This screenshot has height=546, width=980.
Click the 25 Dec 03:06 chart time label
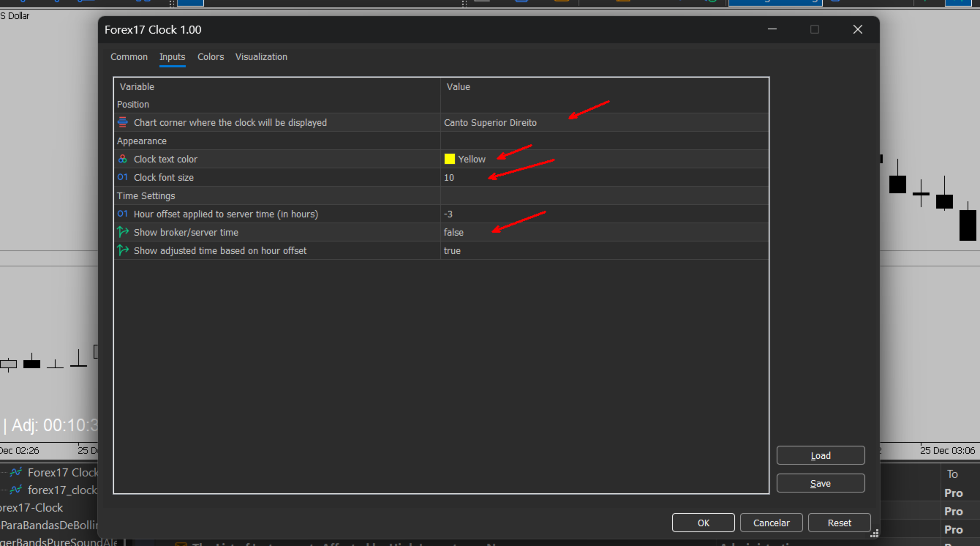[x=947, y=449]
